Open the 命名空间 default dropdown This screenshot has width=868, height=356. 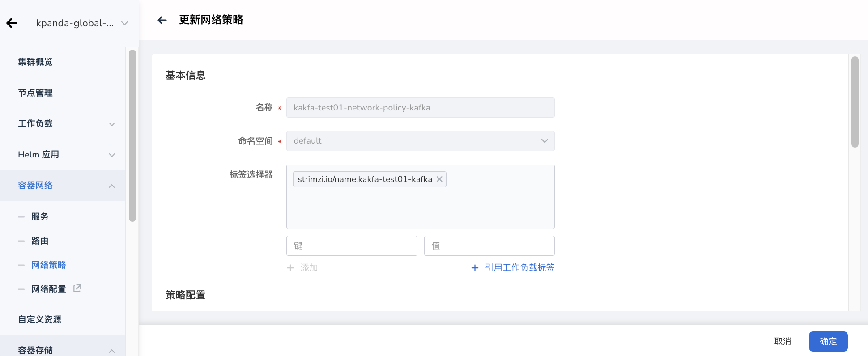click(420, 141)
